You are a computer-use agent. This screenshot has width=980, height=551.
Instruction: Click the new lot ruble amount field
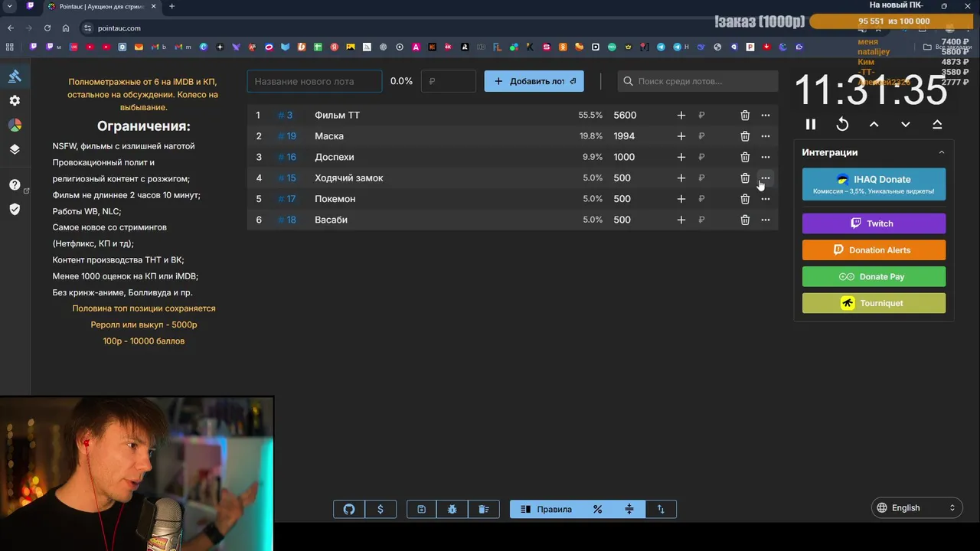449,81
